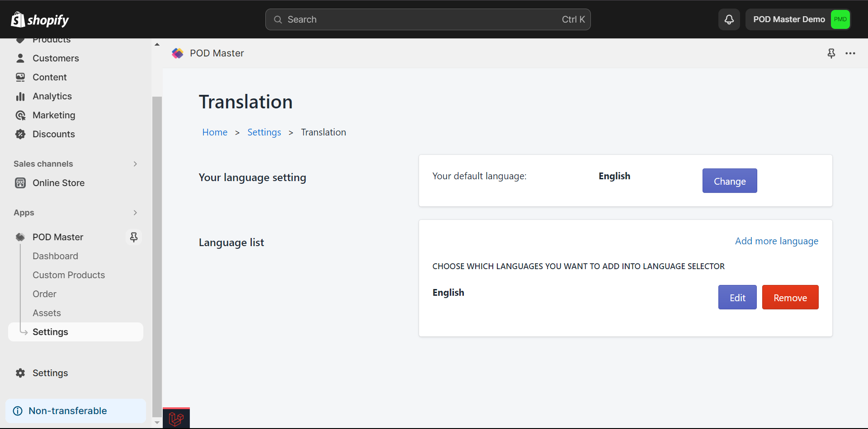This screenshot has width=868, height=429.
Task: Click Add more language link
Action: pos(777,241)
